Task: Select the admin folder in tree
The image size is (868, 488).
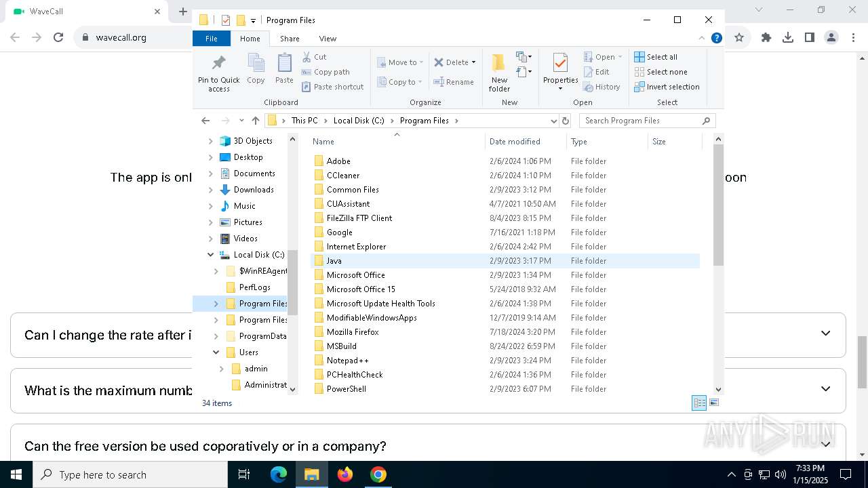Action: coord(256,369)
